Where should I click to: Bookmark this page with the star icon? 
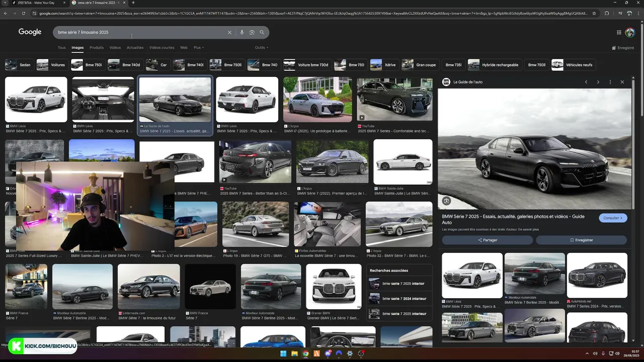click(x=595, y=13)
